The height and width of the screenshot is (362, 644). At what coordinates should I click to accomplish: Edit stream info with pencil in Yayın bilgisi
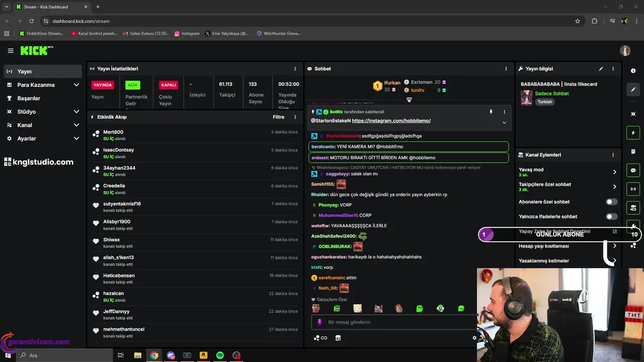601,69
